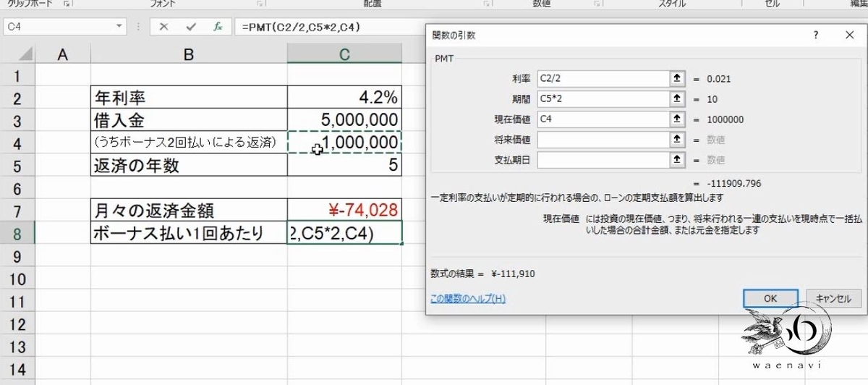Viewport: 868px width, 385px height.
Task: Select column B header
Action: tap(189, 54)
